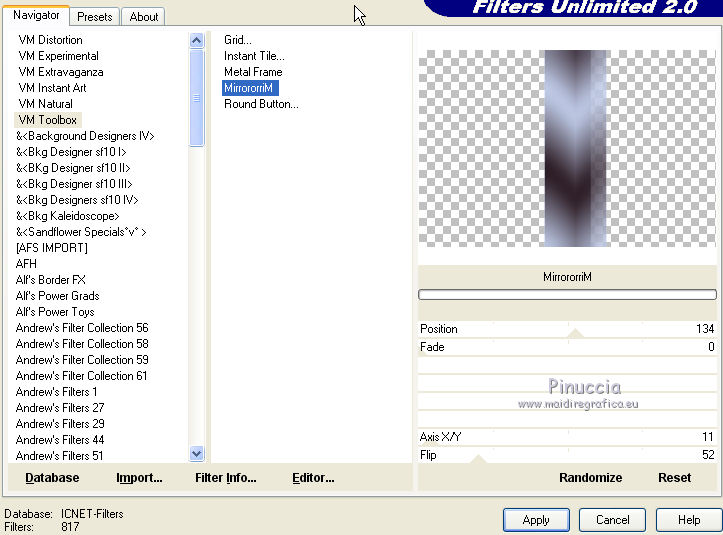
Task: Open the Presets tab
Action: coord(95,17)
